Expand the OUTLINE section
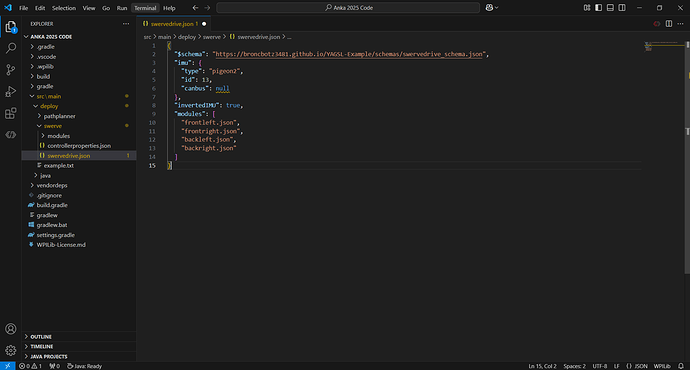 click(41, 337)
